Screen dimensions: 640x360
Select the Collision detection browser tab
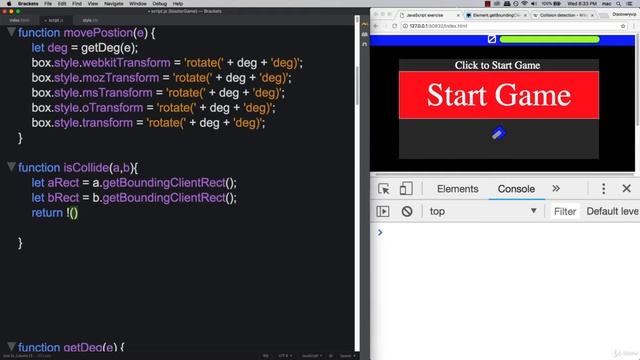563,15
